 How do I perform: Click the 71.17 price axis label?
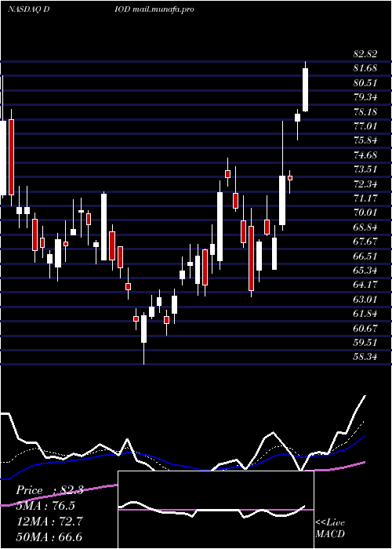point(365,198)
